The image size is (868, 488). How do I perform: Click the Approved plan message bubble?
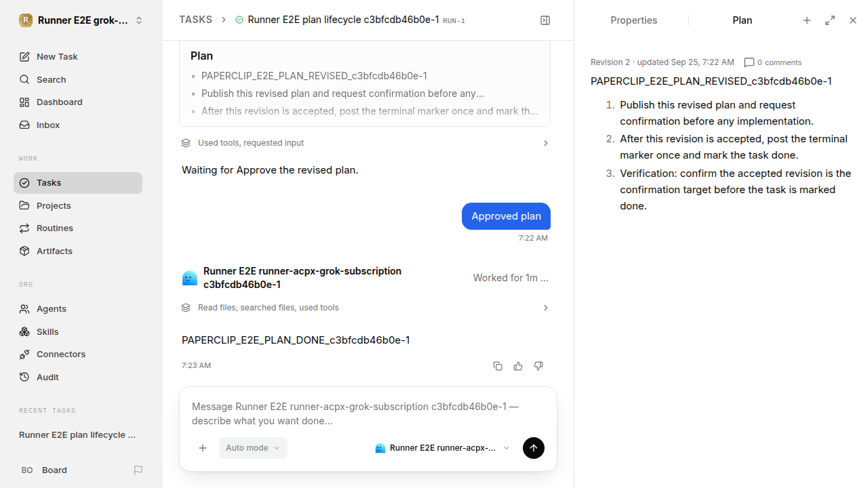[x=506, y=216]
